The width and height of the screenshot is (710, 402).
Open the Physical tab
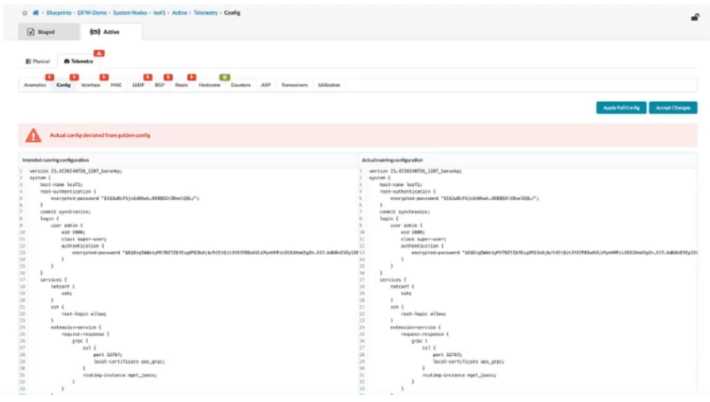coord(36,61)
